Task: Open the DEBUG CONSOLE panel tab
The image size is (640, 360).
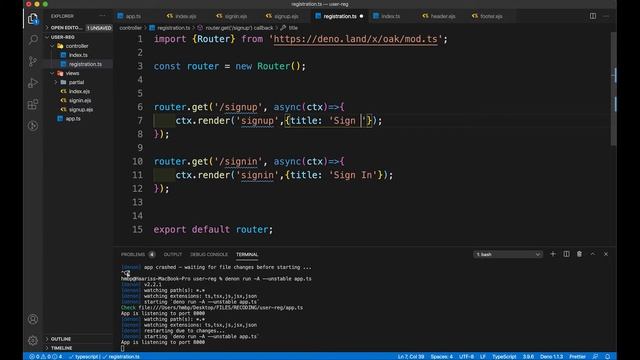Action: [209, 254]
